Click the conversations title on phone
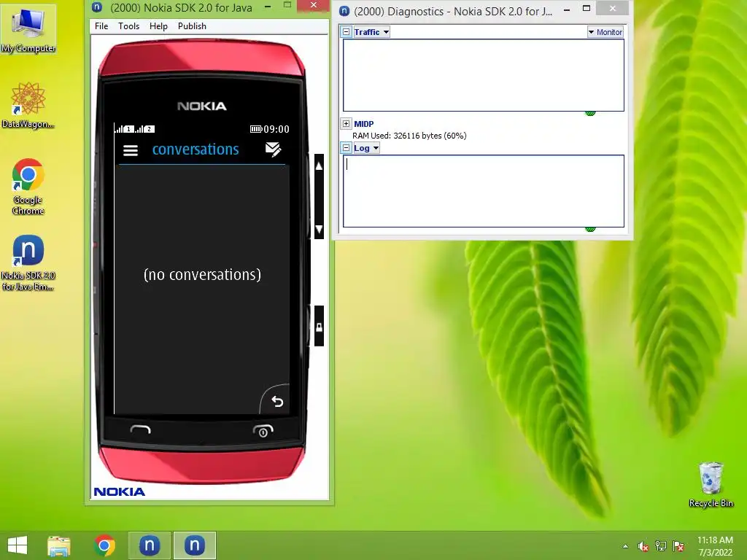This screenshot has width=747, height=560. pyautogui.click(x=196, y=149)
